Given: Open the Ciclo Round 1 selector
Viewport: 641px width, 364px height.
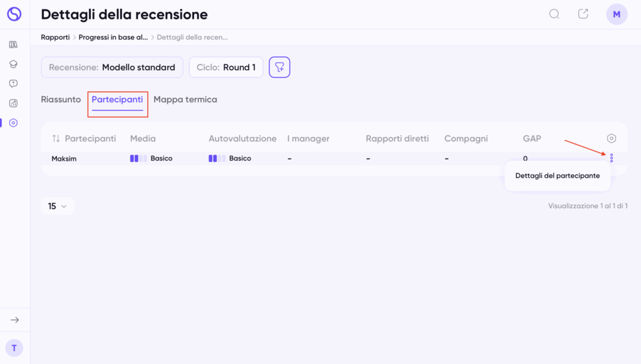Looking at the screenshot, I should [x=226, y=67].
